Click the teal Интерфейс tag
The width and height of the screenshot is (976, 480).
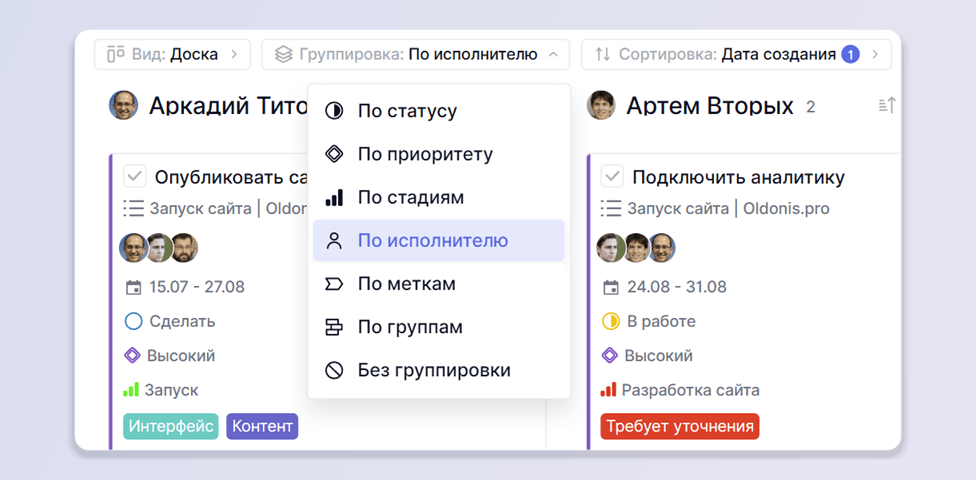point(171,426)
